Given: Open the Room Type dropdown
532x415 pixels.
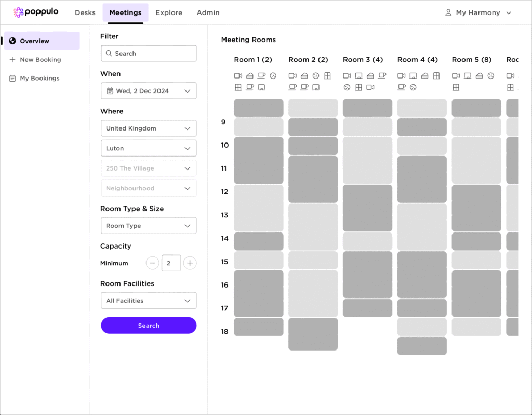Looking at the screenshot, I should coord(149,226).
